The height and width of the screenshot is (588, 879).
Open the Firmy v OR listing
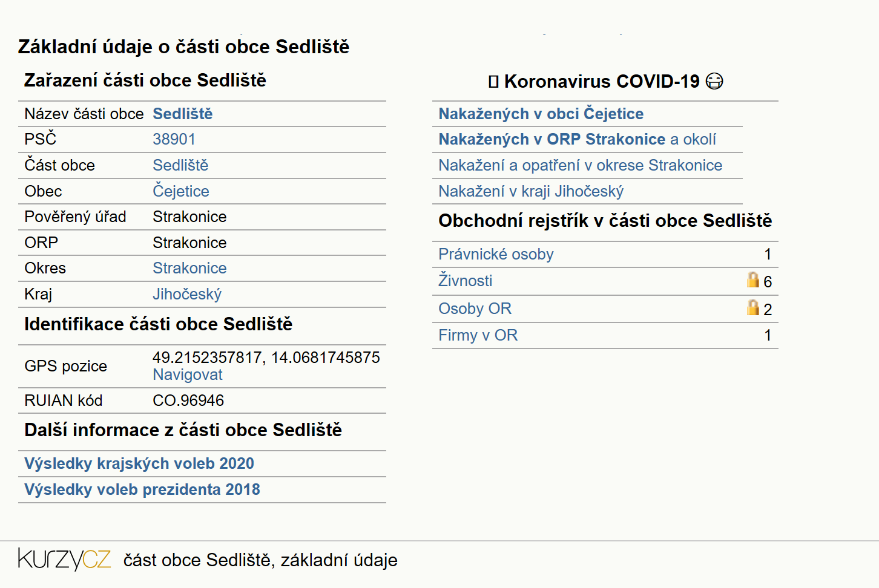tap(478, 335)
